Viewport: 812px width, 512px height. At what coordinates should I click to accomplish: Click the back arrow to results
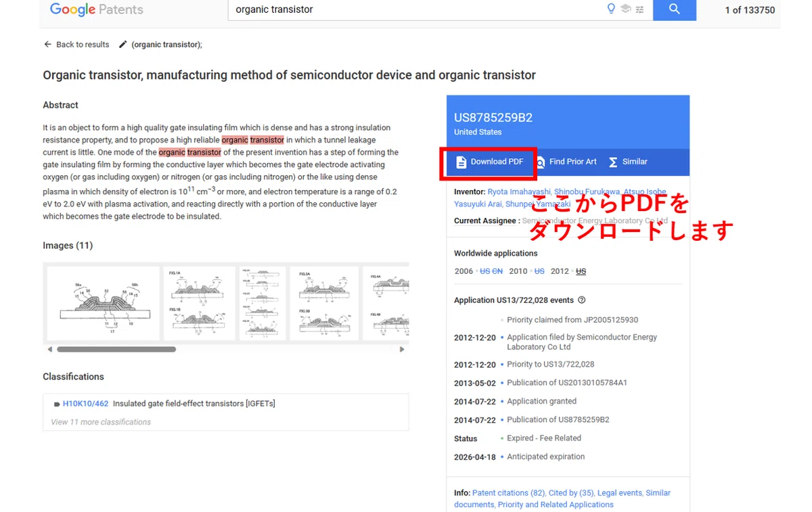point(47,45)
